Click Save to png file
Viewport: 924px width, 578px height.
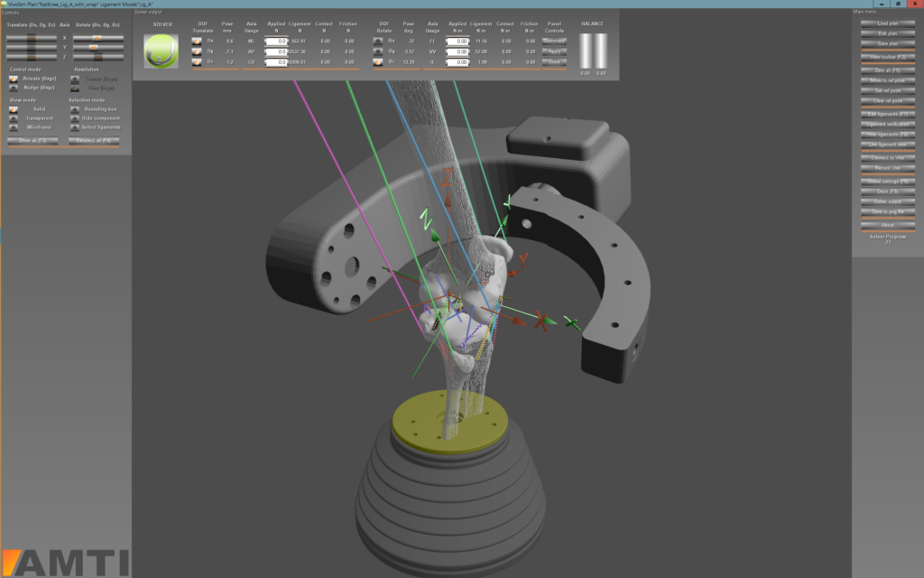click(887, 211)
